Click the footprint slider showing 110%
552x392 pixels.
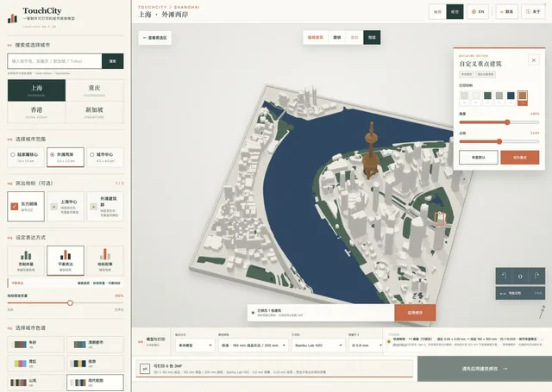coord(499,141)
